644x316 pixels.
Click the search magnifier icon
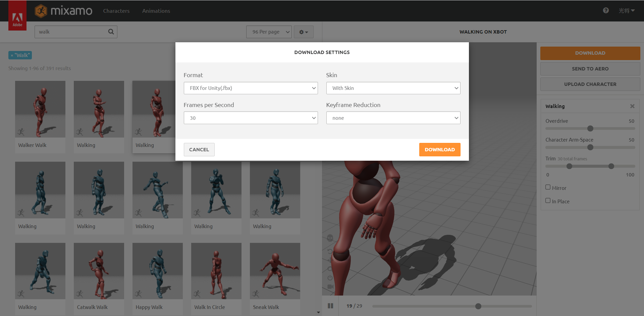click(111, 32)
